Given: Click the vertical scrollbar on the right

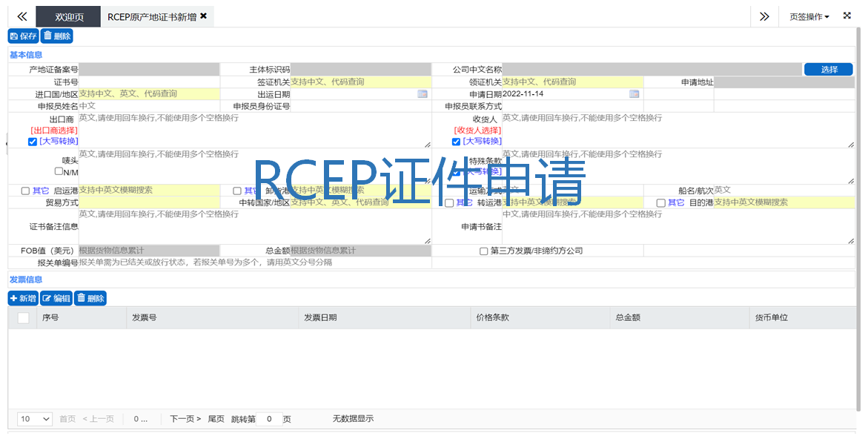Looking at the screenshot, I should pyautogui.click(x=860, y=219).
